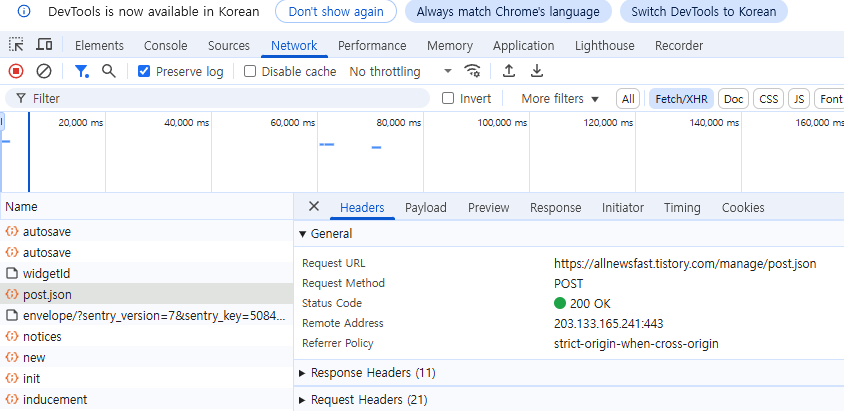This screenshot has height=411, width=844.
Task: Click the info icon in the notification bar
Action: (x=24, y=11)
